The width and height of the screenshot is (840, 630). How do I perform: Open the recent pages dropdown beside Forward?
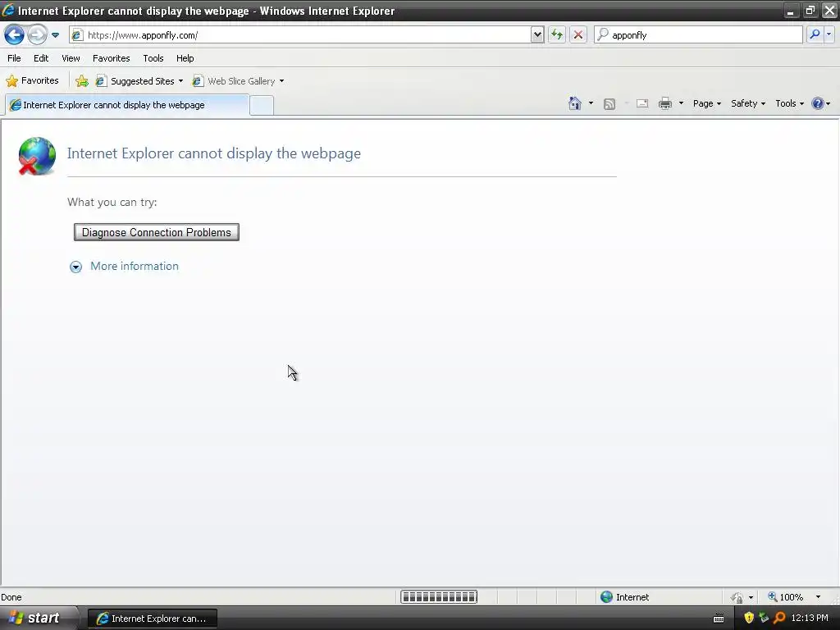(55, 35)
